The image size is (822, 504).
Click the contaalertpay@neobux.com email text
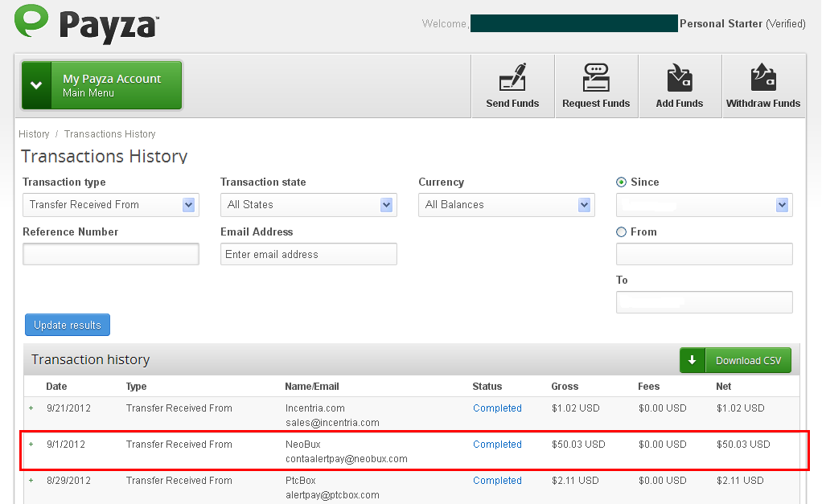tap(347, 459)
